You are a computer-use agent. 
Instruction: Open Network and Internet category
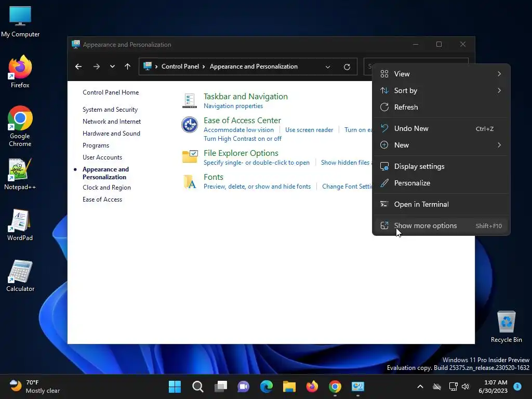(112, 122)
